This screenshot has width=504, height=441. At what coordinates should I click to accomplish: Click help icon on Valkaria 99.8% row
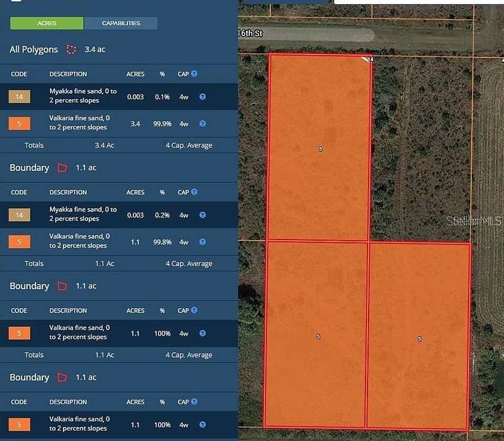202,242
